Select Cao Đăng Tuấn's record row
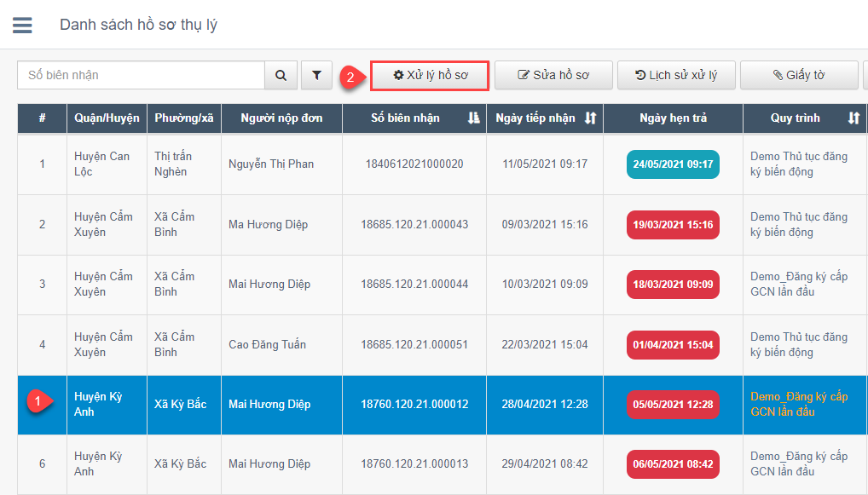The width and height of the screenshot is (868, 495). 267,345
